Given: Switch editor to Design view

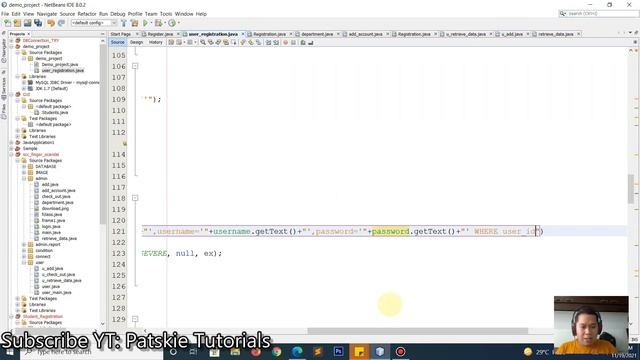Looking at the screenshot, I should click(x=136, y=42).
